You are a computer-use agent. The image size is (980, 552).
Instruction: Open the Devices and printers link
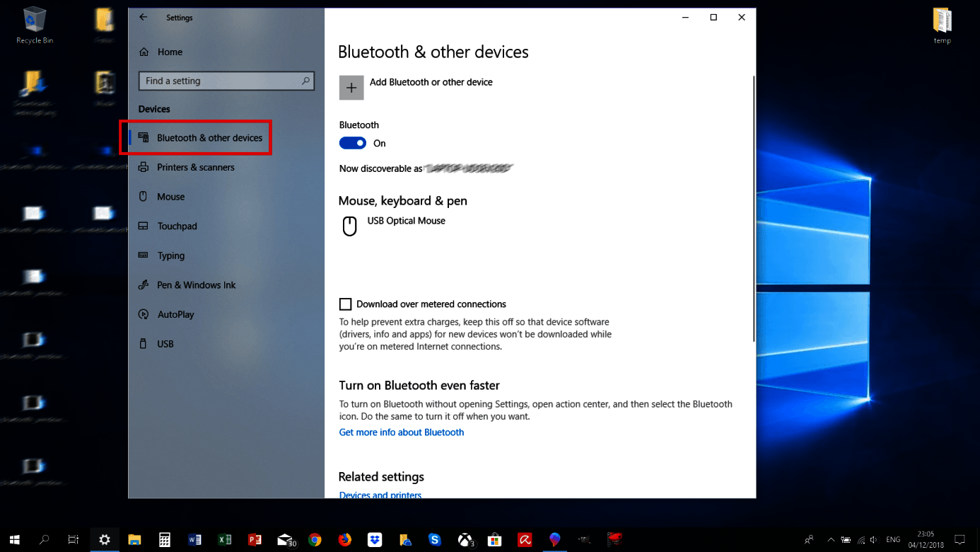point(380,495)
